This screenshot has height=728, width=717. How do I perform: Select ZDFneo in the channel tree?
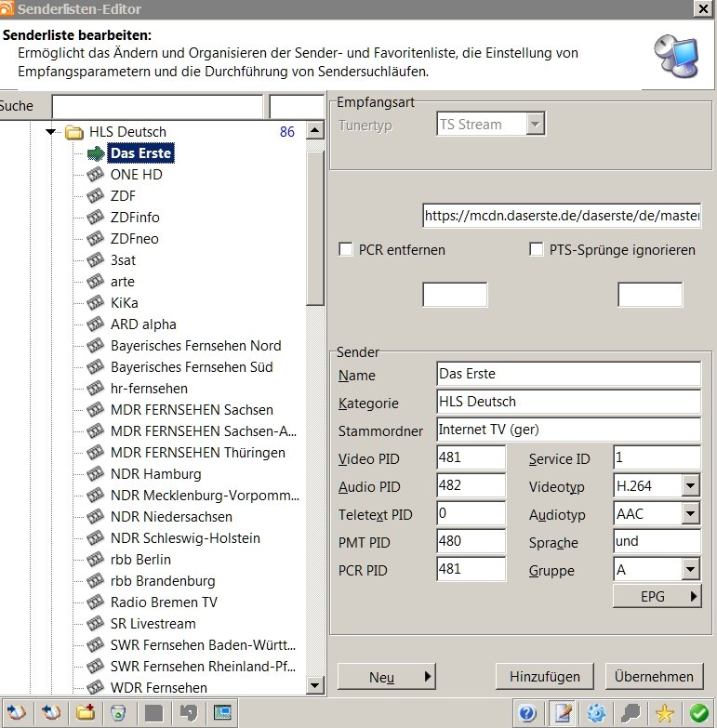coord(134,239)
